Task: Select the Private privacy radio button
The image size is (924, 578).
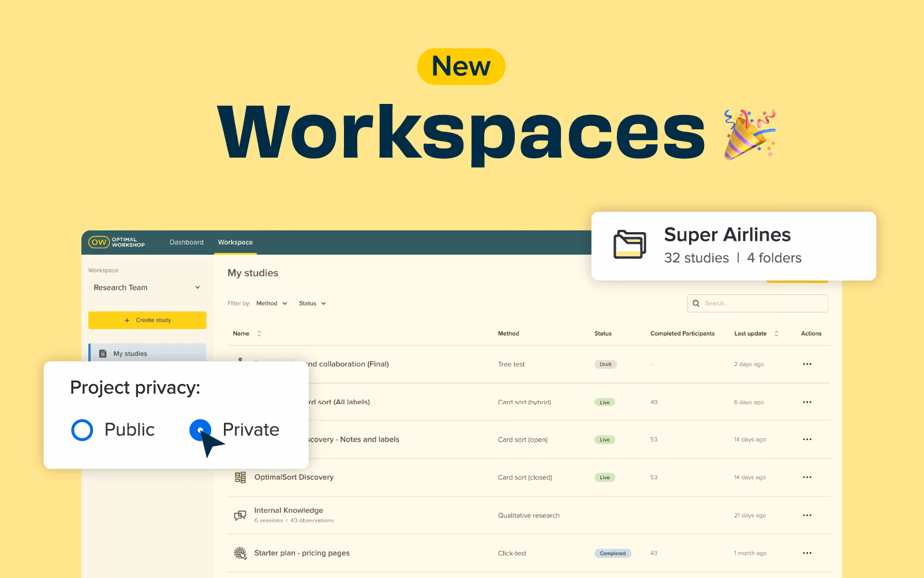Action: [x=200, y=430]
